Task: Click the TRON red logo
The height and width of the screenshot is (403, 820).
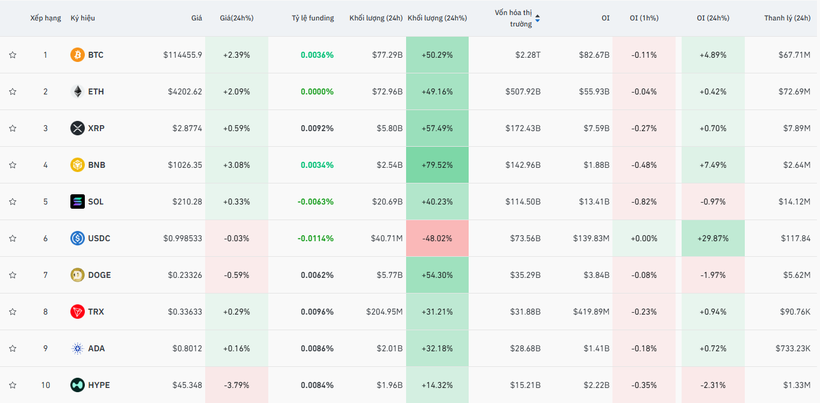Action: point(77,312)
